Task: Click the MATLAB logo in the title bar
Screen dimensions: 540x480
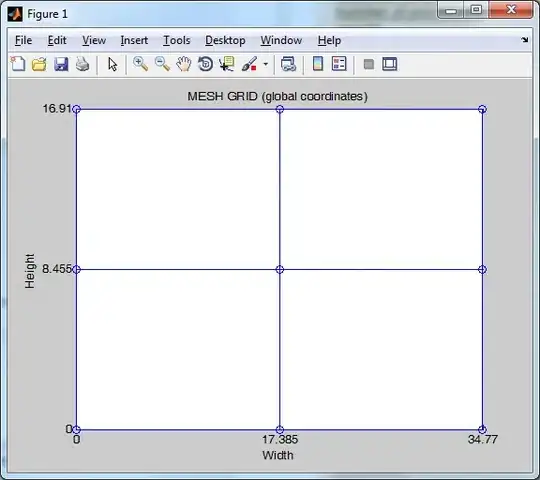Action: [15, 14]
